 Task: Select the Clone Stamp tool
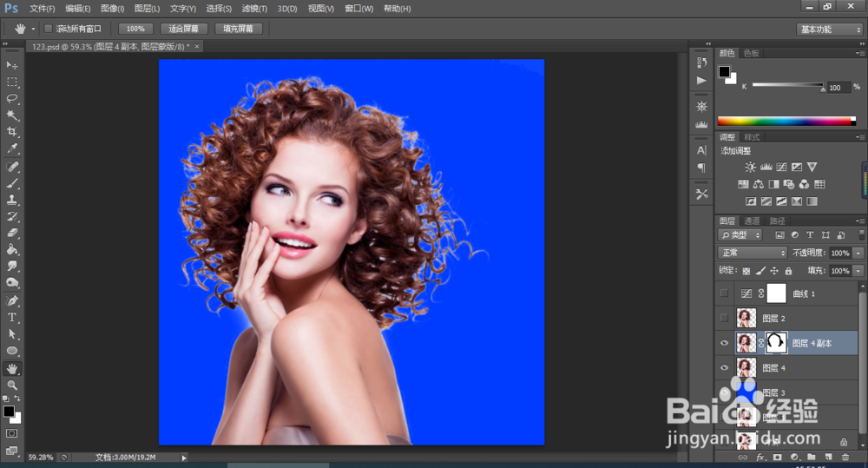(11, 200)
